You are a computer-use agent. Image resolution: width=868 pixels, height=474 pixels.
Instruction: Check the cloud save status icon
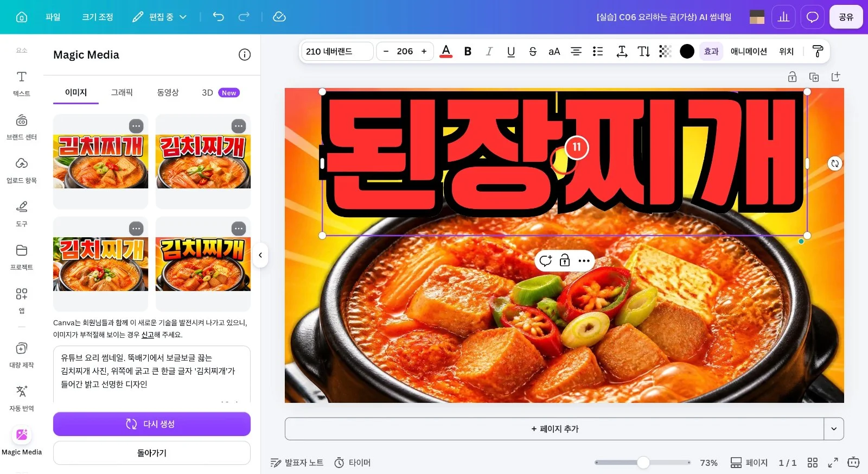(x=279, y=17)
